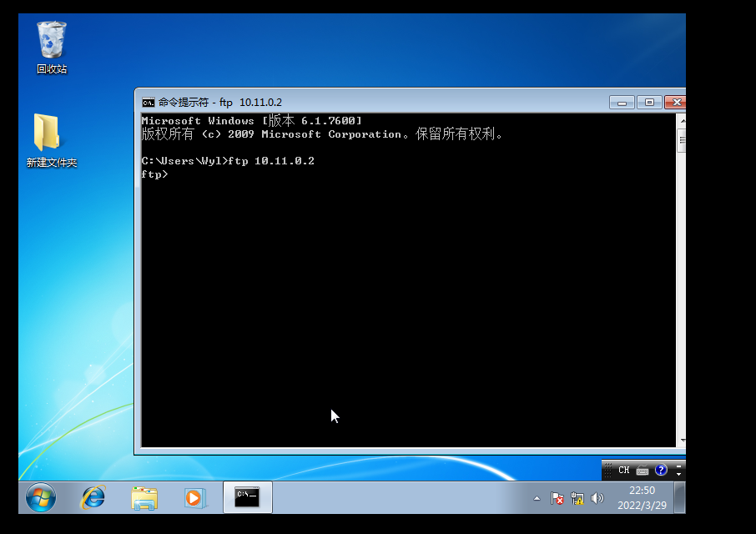
Task: Open Action Center flag icon in the tray
Action: [x=557, y=498]
